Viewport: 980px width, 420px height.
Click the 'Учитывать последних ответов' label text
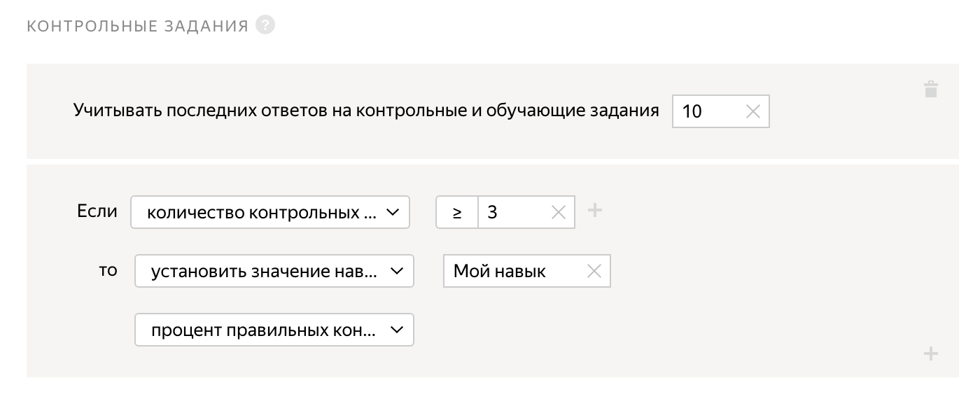pos(365,111)
